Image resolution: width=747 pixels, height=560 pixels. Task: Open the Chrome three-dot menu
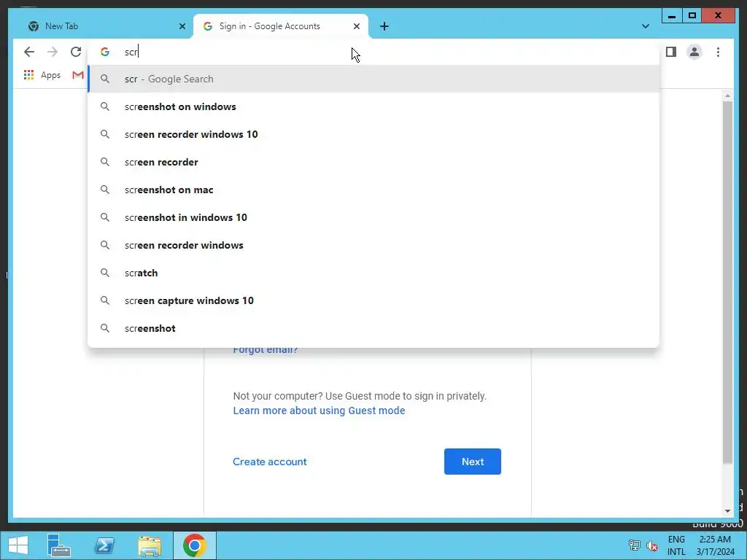point(718,52)
